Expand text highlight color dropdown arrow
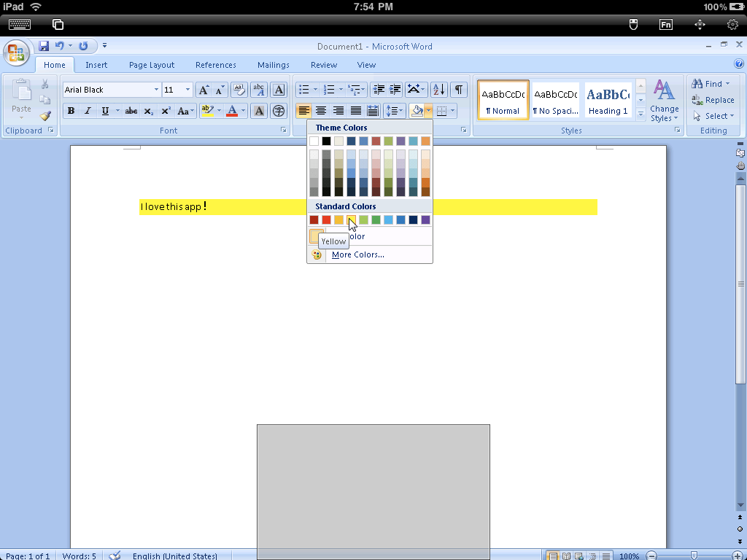Viewport: 747px width, 560px height. (219, 111)
